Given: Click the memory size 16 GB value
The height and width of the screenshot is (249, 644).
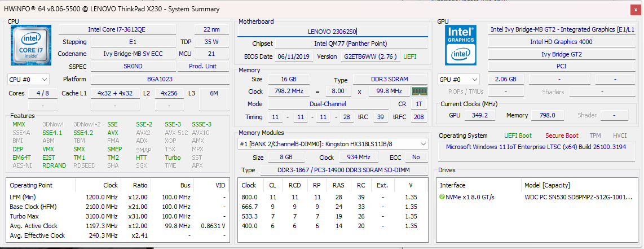Looking at the screenshot, I should (289, 79).
